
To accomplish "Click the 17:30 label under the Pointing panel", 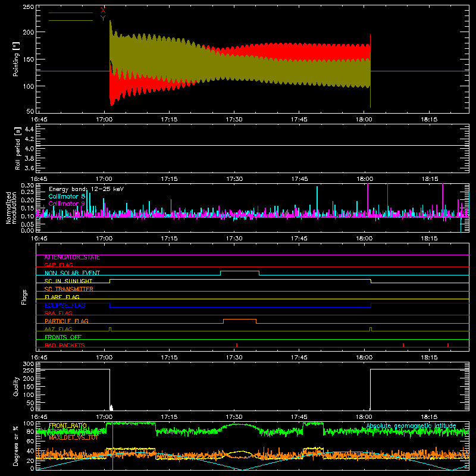I will click(234, 120).
